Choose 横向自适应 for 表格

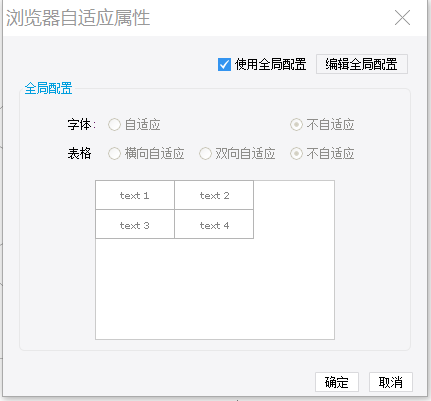114,154
